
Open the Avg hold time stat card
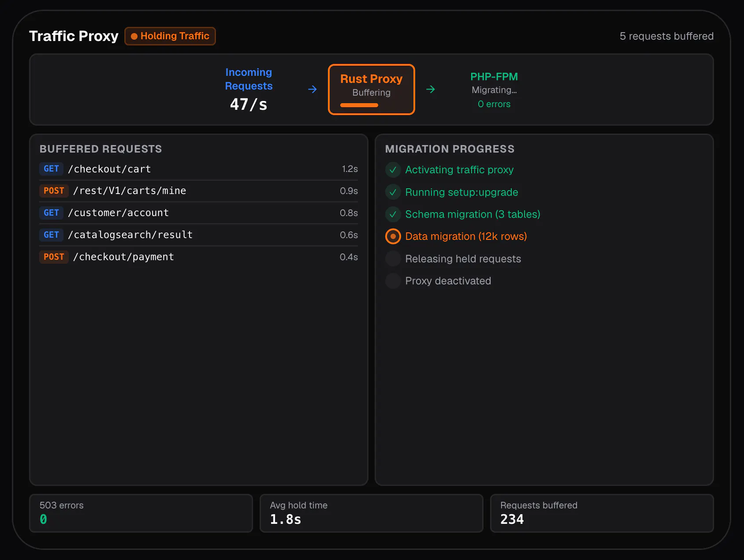[372, 513]
